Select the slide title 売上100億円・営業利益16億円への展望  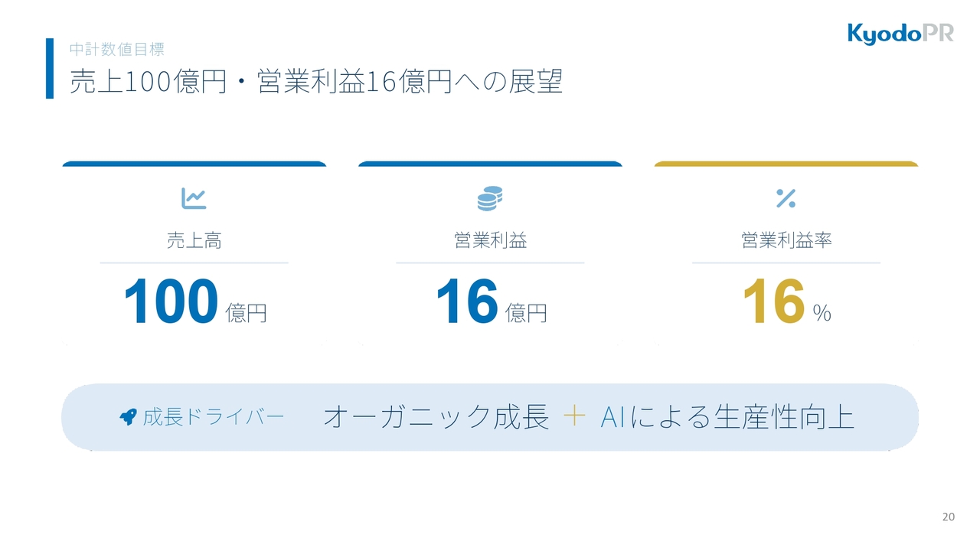coord(316,83)
